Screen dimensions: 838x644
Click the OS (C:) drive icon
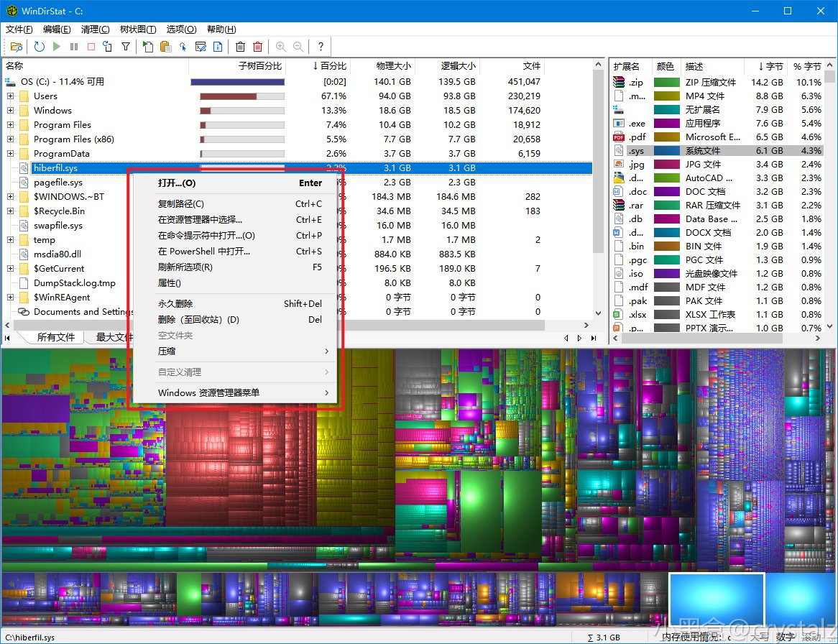click(x=11, y=82)
